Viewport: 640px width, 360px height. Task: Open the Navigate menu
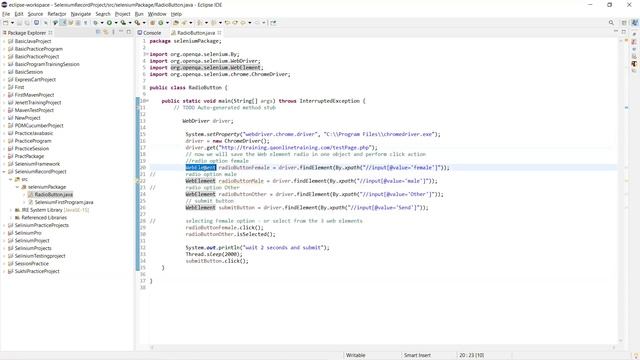tap(81, 14)
